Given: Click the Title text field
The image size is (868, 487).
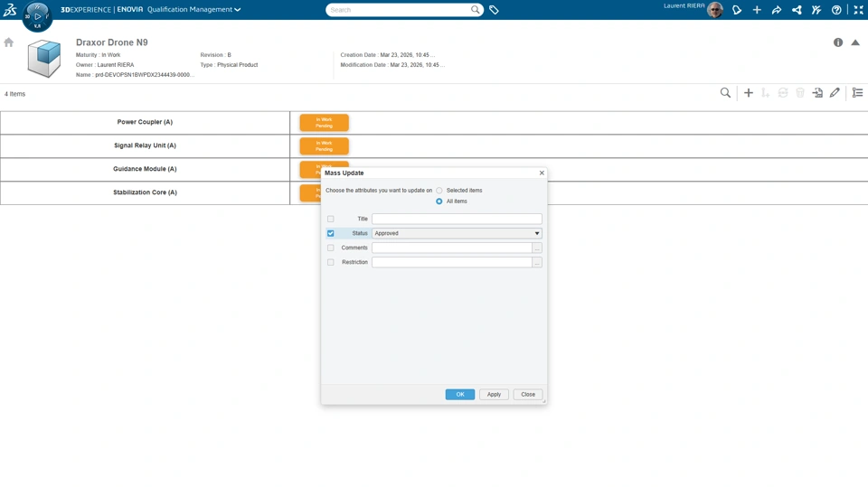Looking at the screenshot, I should click(x=457, y=220).
